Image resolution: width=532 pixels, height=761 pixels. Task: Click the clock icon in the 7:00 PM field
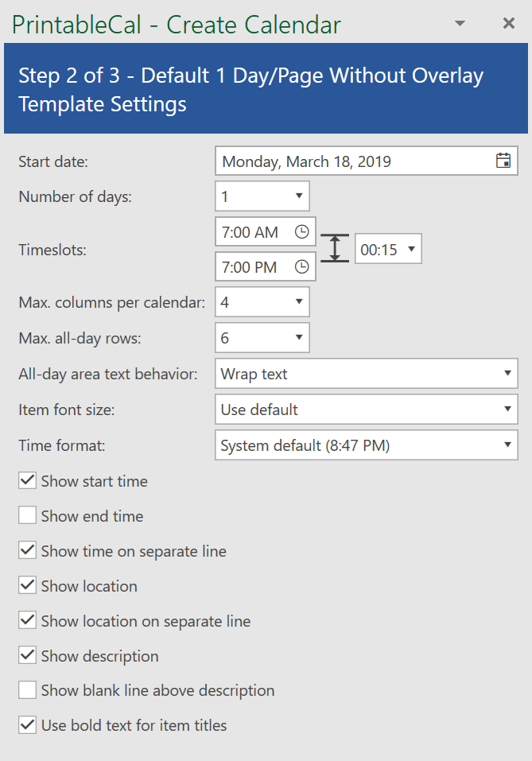coord(302,266)
